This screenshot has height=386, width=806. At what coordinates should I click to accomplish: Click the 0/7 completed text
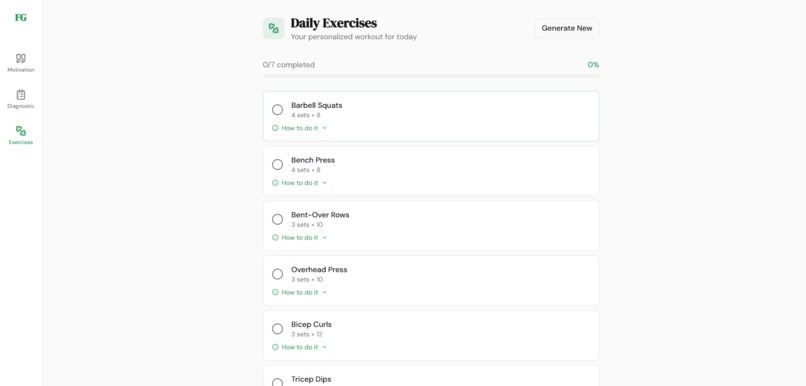(289, 65)
